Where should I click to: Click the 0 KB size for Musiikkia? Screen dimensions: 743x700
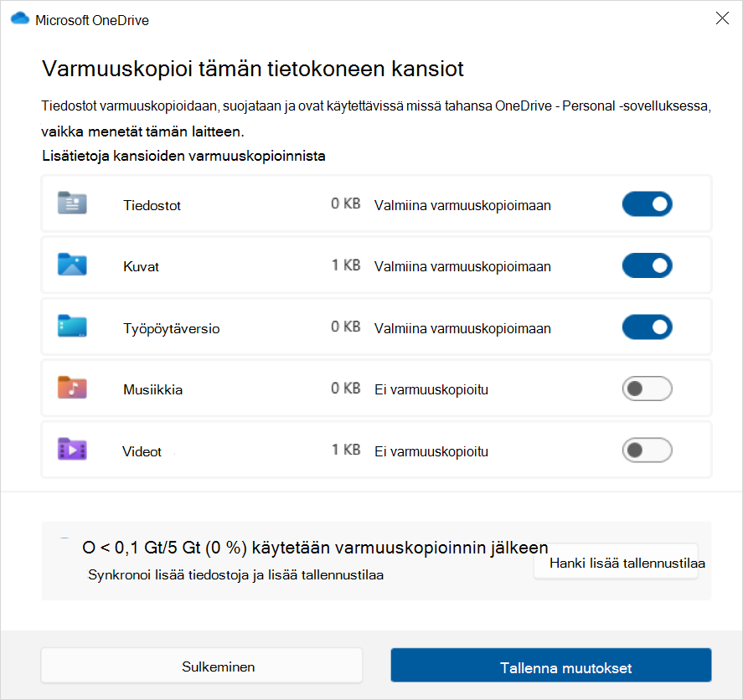(x=346, y=389)
